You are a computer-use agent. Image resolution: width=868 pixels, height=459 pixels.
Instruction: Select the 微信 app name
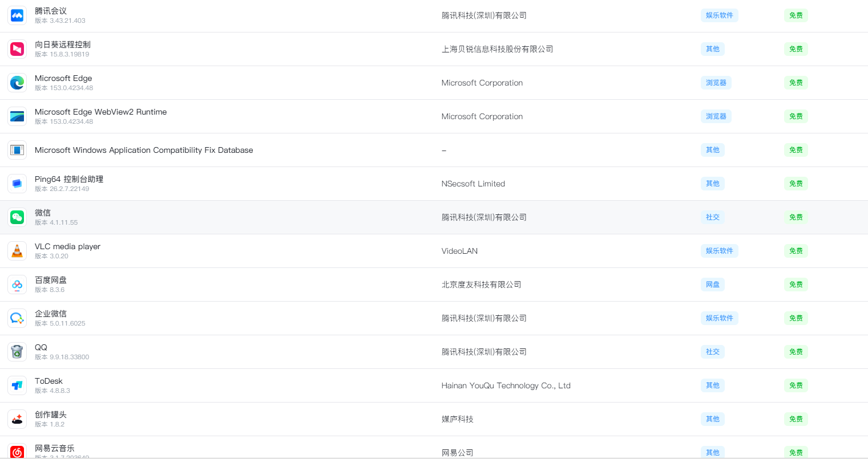tap(43, 213)
